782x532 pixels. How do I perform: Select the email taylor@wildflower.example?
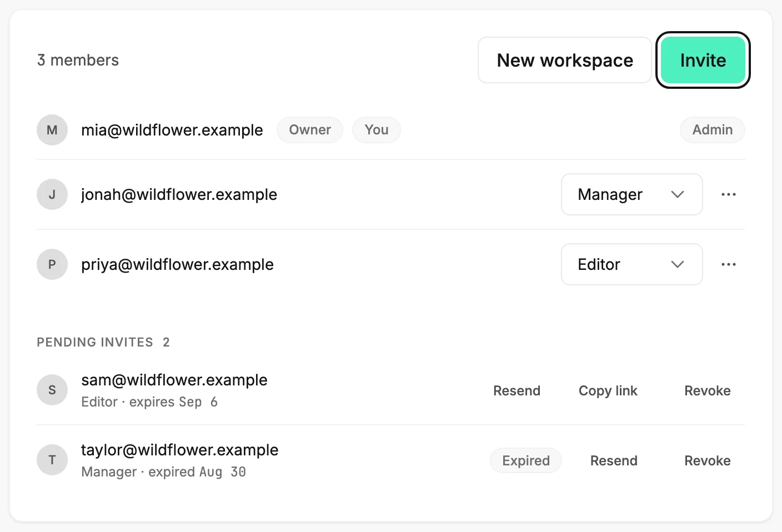[180, 450]
